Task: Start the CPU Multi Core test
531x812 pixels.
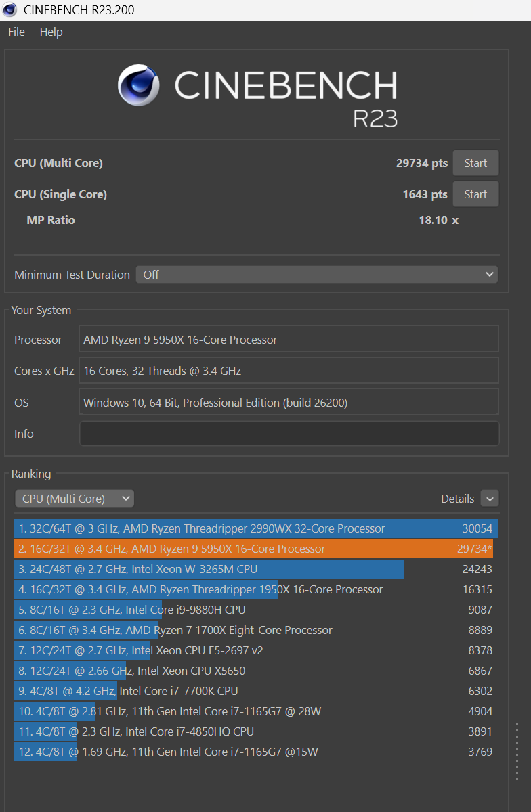Action: (x=475, y=163)
